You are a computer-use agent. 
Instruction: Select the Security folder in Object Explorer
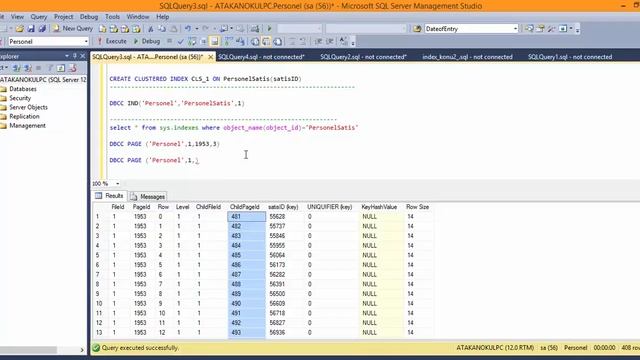click(20, 98)
